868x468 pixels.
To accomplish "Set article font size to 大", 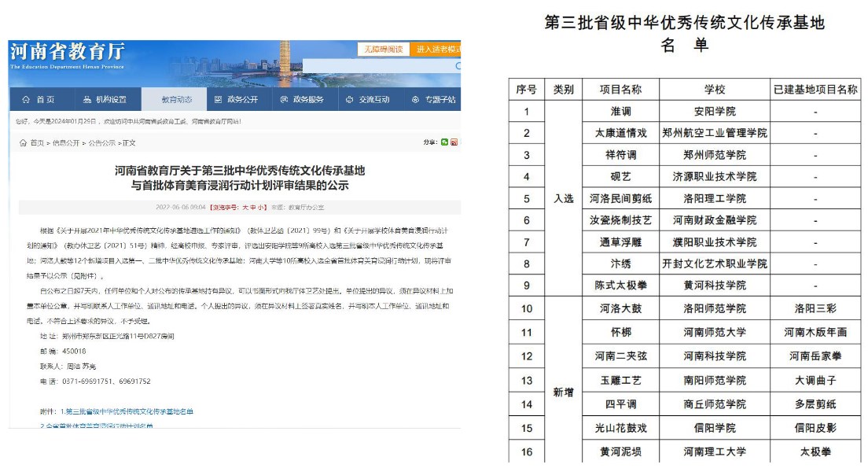I will (x=245, y=207).
